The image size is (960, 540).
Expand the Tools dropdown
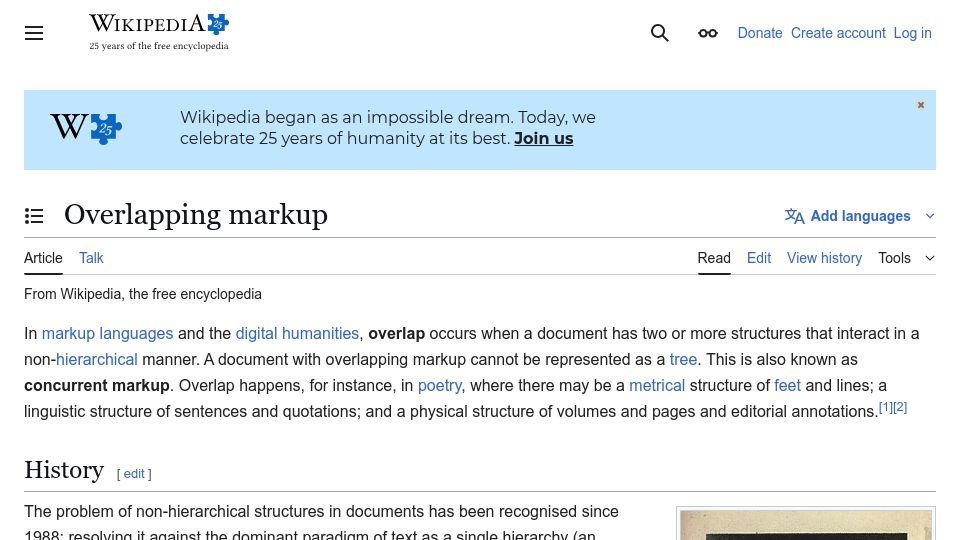pyautogui.click(x=906, y=258)
